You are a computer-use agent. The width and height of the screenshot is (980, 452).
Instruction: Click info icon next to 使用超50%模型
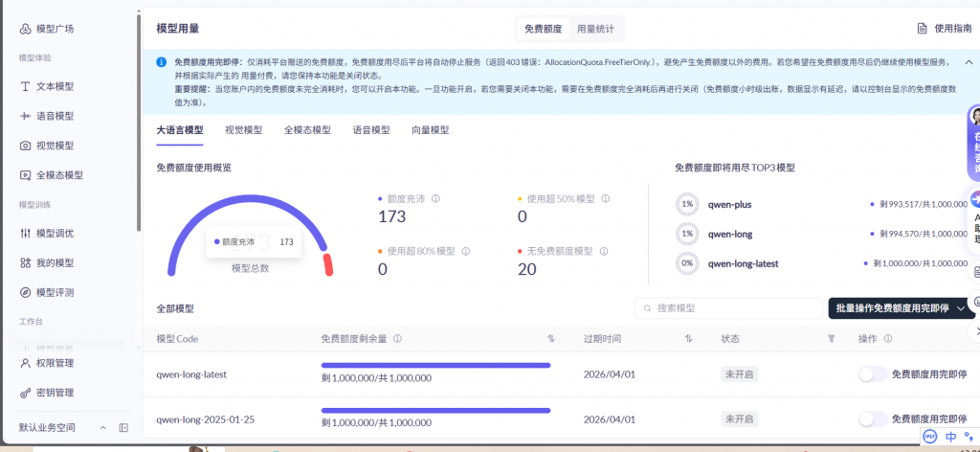(x=605, y=199)
